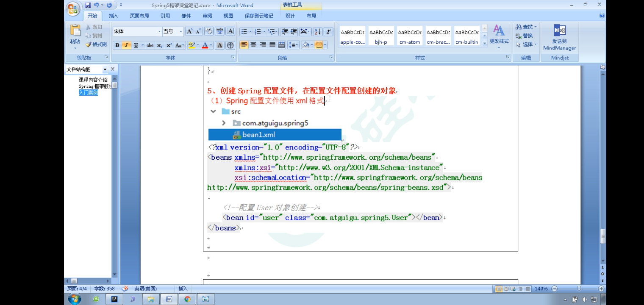Click the large Paste clipboard icon
Viewport: 644px width, 305px height.
(x=75, y=30)
